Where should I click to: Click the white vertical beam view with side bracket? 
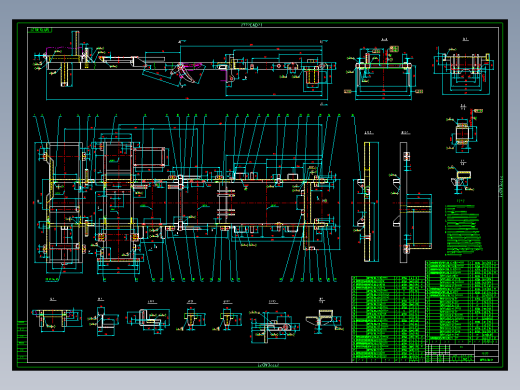pos(411,202)
